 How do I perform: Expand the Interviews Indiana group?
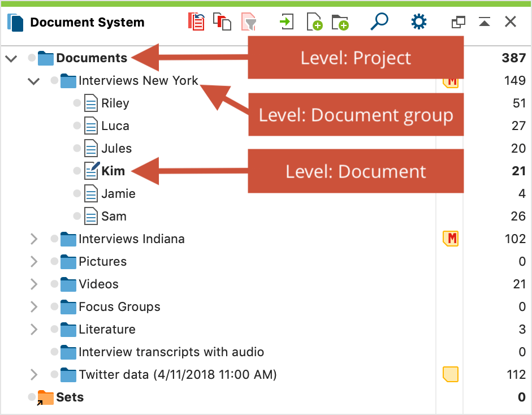point(33,239)
